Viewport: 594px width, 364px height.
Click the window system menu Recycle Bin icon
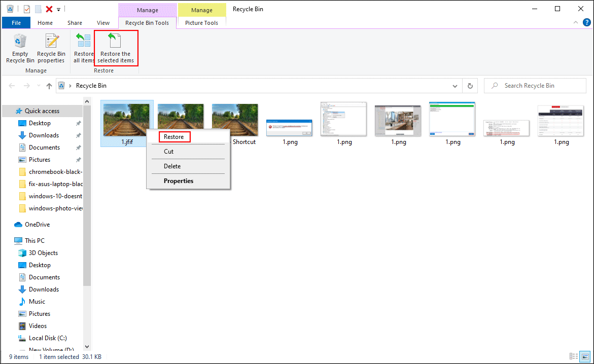click(x=10, y=9)
